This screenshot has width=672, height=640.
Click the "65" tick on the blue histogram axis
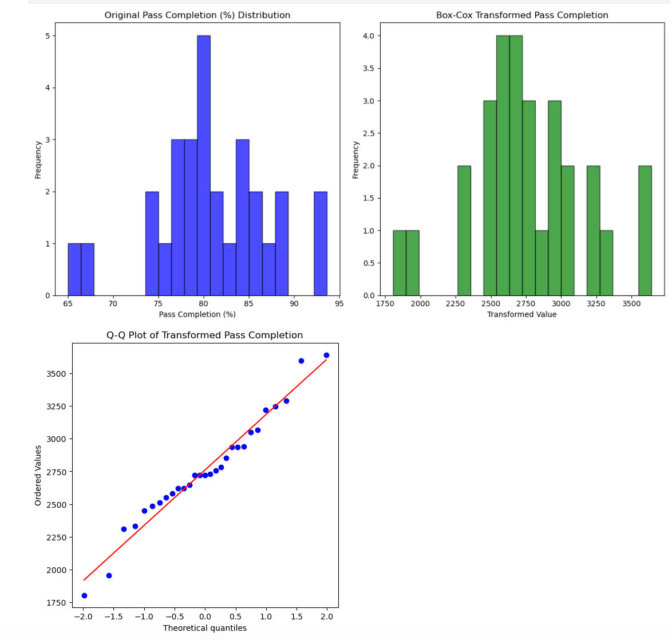pyautogui.click(x=68, y=303)
